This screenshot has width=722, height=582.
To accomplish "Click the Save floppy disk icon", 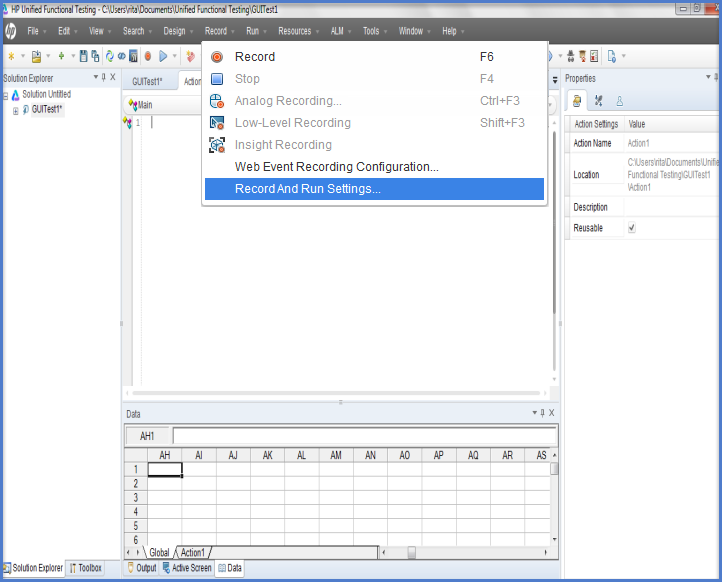I will coord(83,56).
